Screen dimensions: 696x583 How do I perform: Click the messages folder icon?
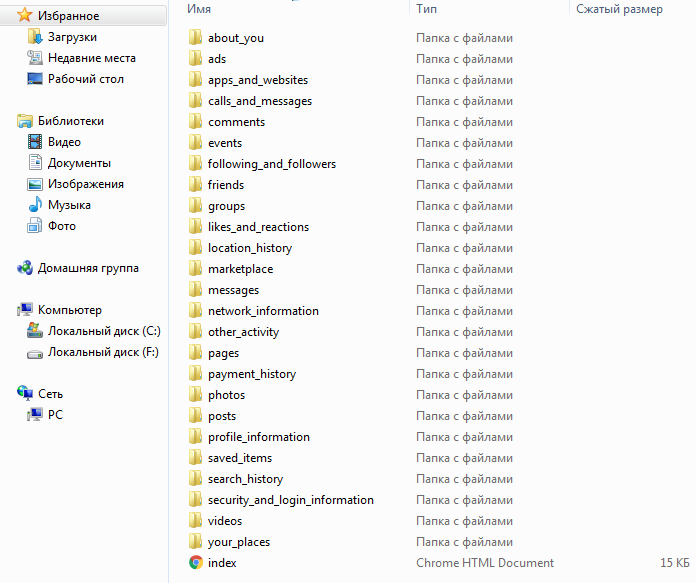tap(195, 290)
